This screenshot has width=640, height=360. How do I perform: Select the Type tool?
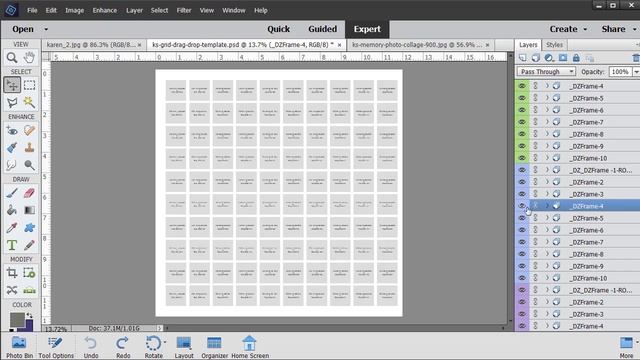(x=12, y=245)
